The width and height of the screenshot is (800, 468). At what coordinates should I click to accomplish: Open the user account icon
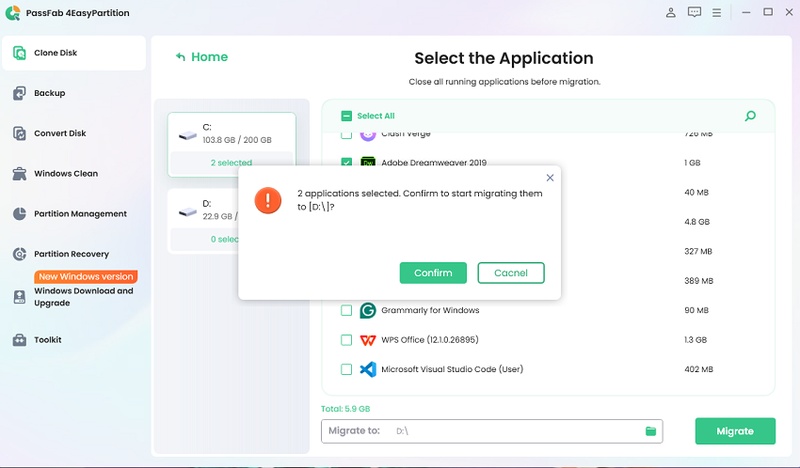670,12
